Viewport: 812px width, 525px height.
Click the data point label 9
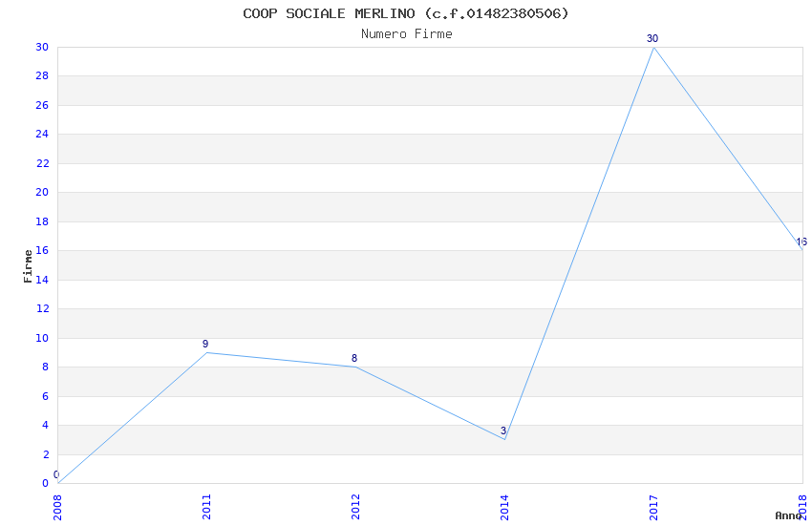click(205, 344)
